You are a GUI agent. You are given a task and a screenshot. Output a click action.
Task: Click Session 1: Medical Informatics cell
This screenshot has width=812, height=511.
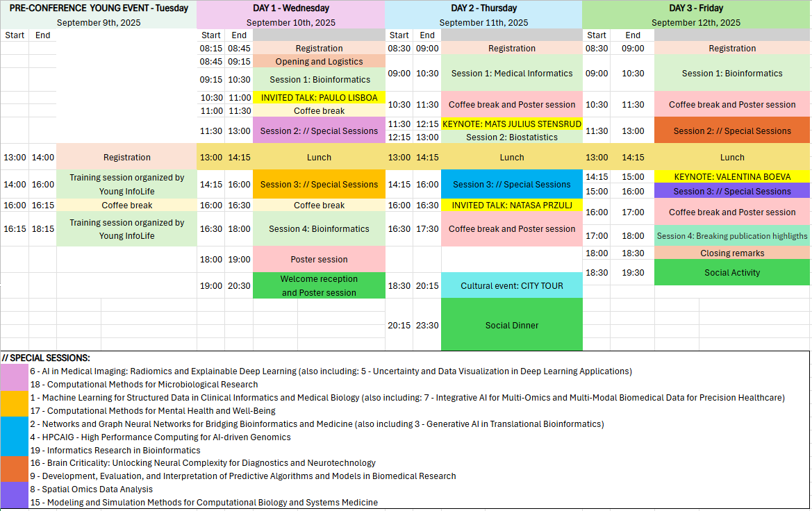point(511,74)
